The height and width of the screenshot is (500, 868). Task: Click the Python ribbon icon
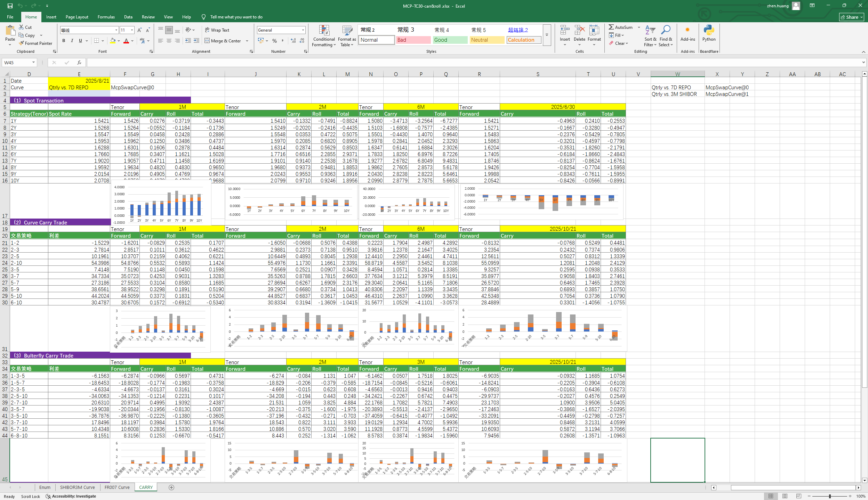point(708,31)
